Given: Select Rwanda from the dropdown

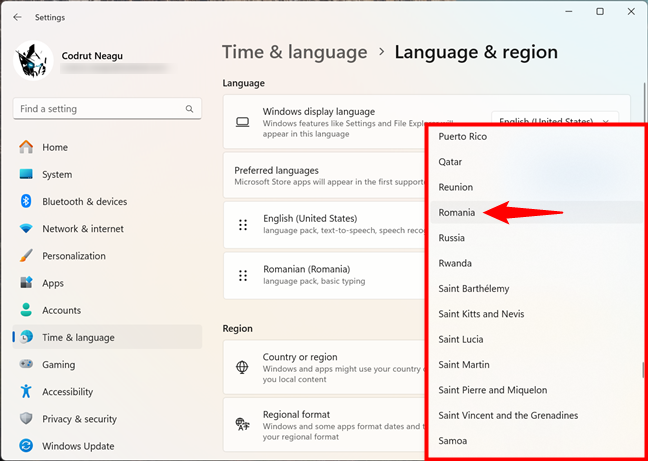Looking at the screenshot, I should (536, 263).
